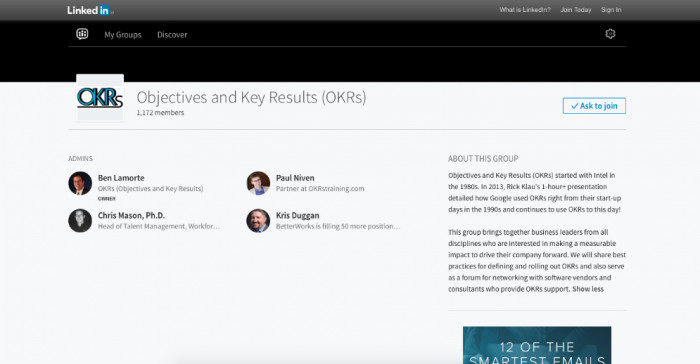The width and height of the screenshot is (700, 364).
Task: Open Chris Mason's profile photo
Action: pyautogui.click(x=80, y=221)
